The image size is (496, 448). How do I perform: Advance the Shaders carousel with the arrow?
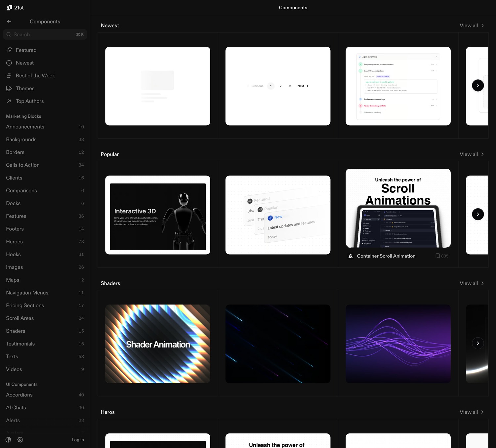(478, 343)
